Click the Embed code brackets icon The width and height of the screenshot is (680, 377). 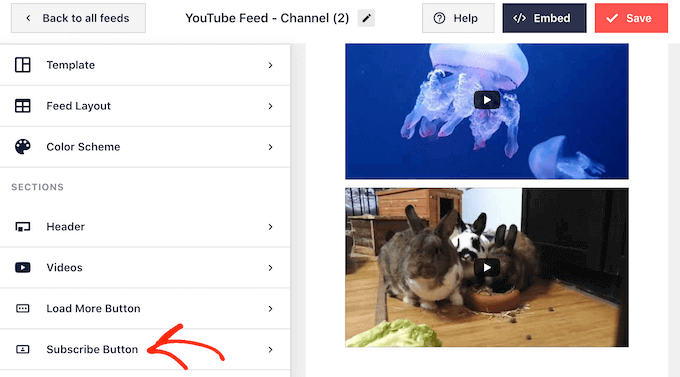tap(520, 18)
